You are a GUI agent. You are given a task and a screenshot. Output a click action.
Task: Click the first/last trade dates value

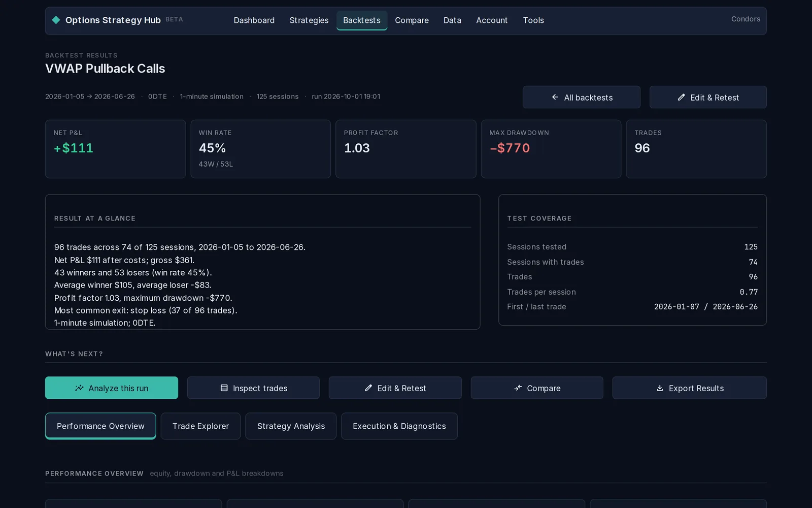[x=706, y=307]
